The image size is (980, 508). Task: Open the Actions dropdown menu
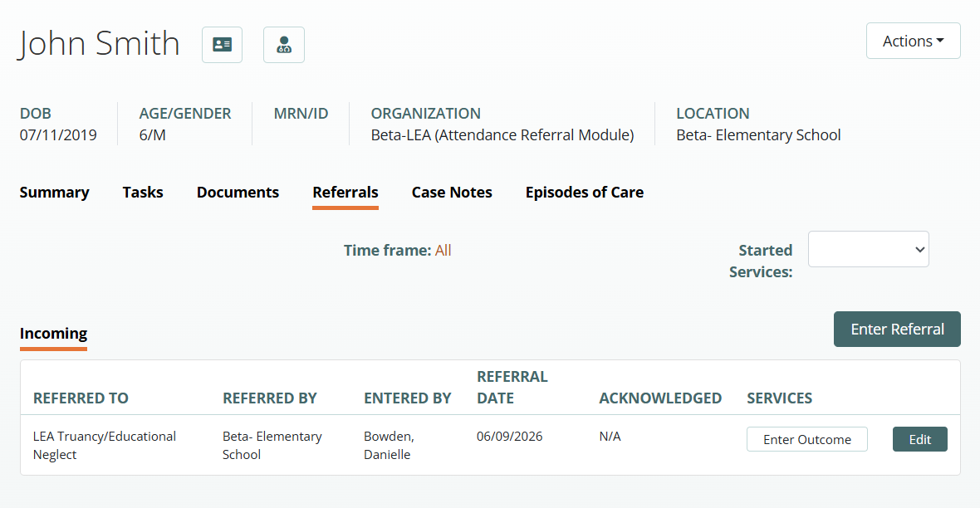[913, 41]
